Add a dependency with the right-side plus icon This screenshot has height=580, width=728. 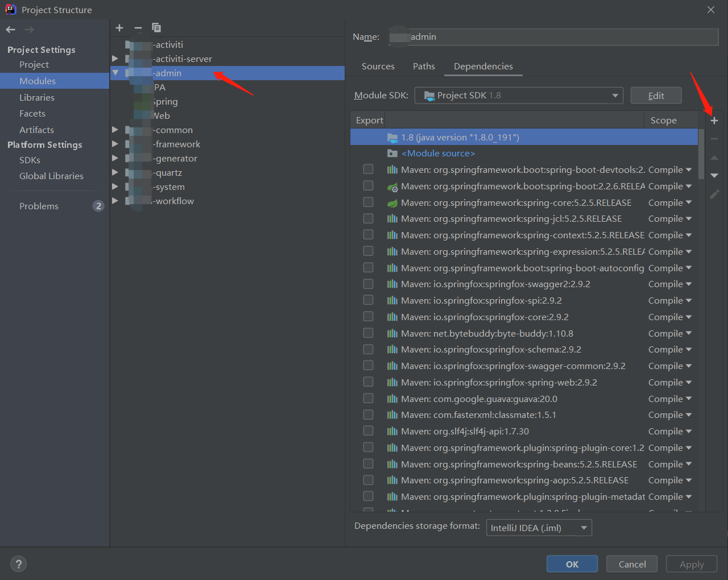click(714, 120)
